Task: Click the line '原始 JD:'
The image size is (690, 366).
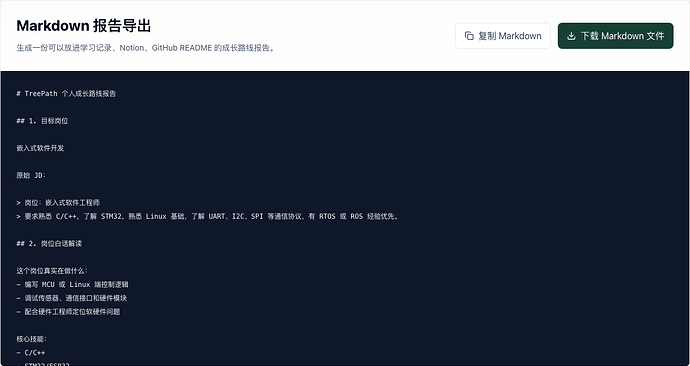Action: (x=31, y=176)
